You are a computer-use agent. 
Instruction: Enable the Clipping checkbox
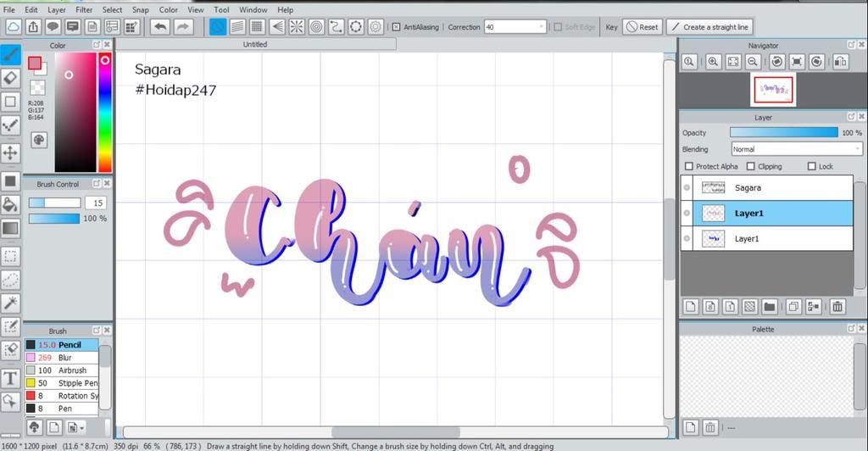click(751, 166)
